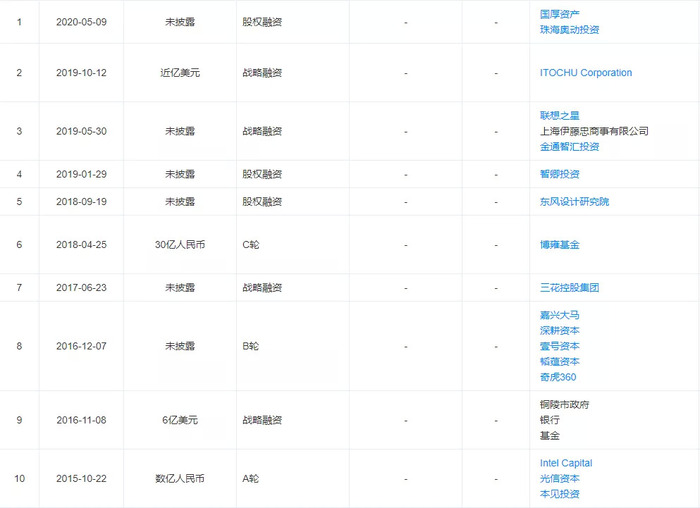Image resolution: width=700 pixels, height=508 pixels.
Task: Select 股权融资 in the 2020-05-09 row
Action: pyautogui.click(x=262, y=22)
